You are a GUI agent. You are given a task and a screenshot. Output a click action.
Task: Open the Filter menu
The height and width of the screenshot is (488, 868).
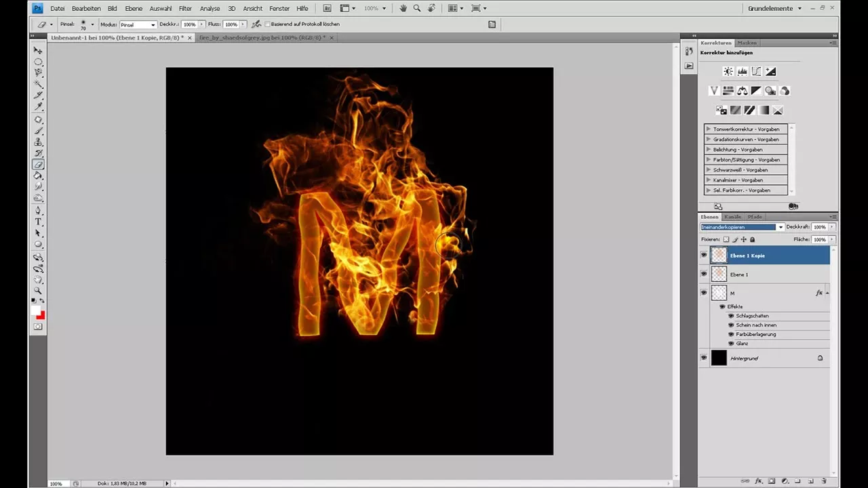(x=185, y=8)
